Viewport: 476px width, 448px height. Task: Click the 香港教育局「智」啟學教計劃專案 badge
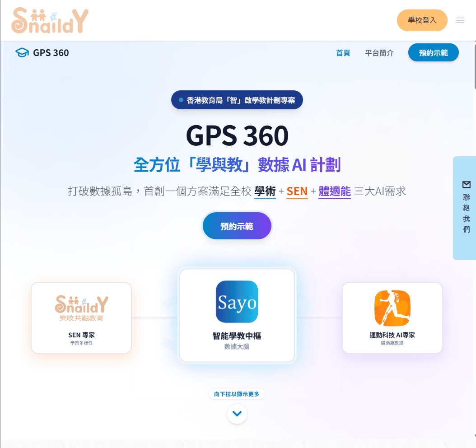[x=237, y=100]
